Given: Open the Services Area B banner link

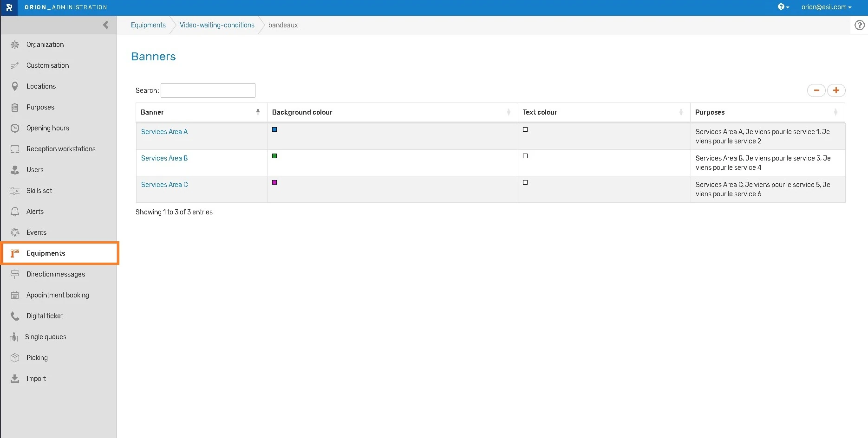Looking at the screenshot, I should [164, 158].
